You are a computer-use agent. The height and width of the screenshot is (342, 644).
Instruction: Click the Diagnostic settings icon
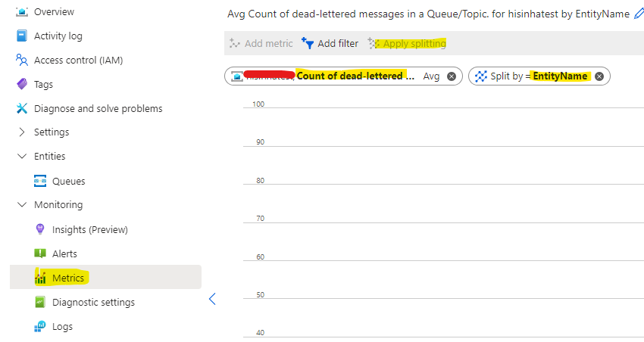pyautogui.click(x=40, y=302)
